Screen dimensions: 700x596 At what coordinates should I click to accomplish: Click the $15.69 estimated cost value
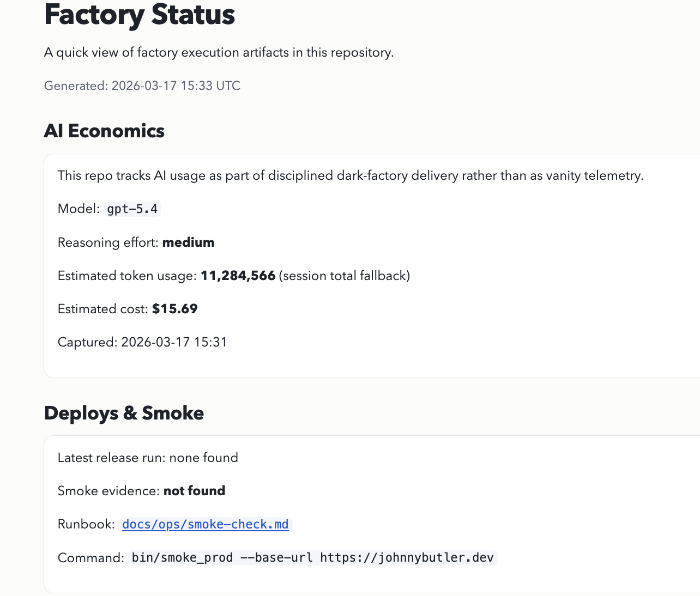[174, 309]
